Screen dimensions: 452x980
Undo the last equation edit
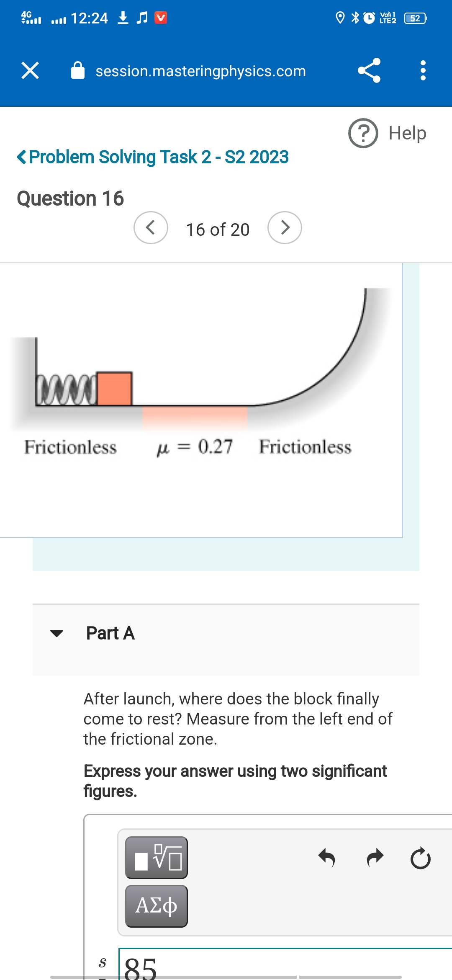[327, 857]
